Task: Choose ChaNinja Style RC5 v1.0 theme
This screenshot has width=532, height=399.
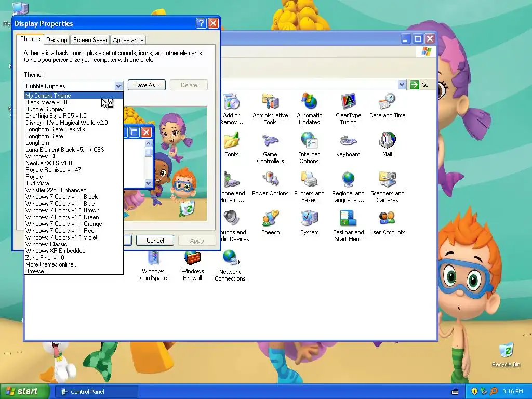Action: click(x=74, y=116)
